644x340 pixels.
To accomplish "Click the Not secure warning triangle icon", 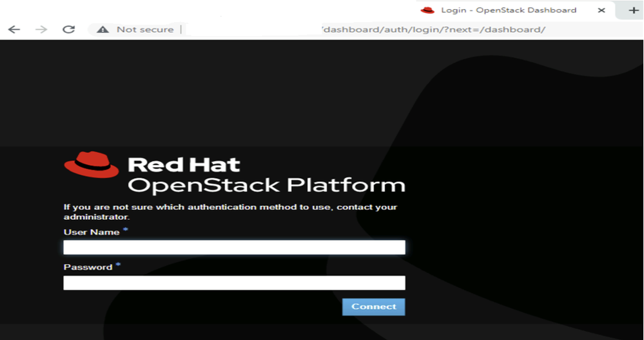I will click(x=102, y=30).
